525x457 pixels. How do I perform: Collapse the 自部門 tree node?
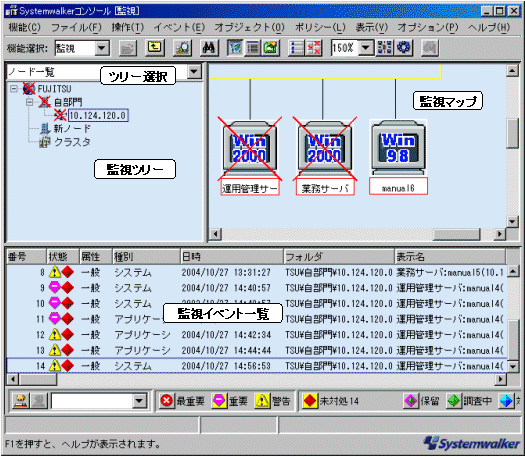[30, 102]
